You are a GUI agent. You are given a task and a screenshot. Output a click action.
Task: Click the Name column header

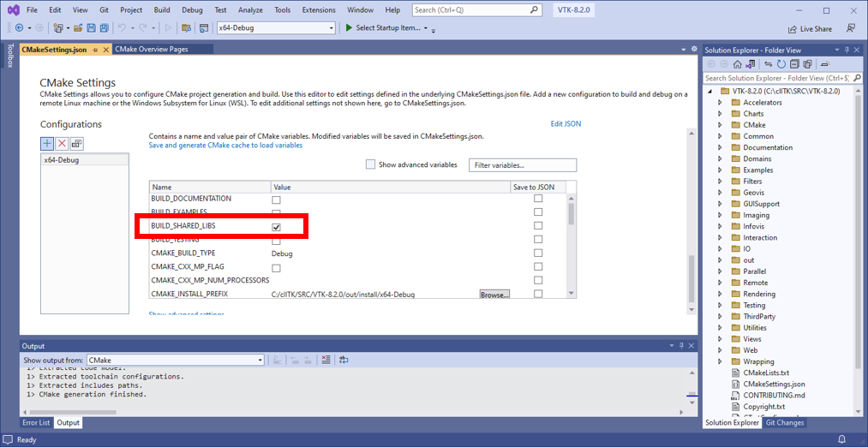click(x=210, y=188)
